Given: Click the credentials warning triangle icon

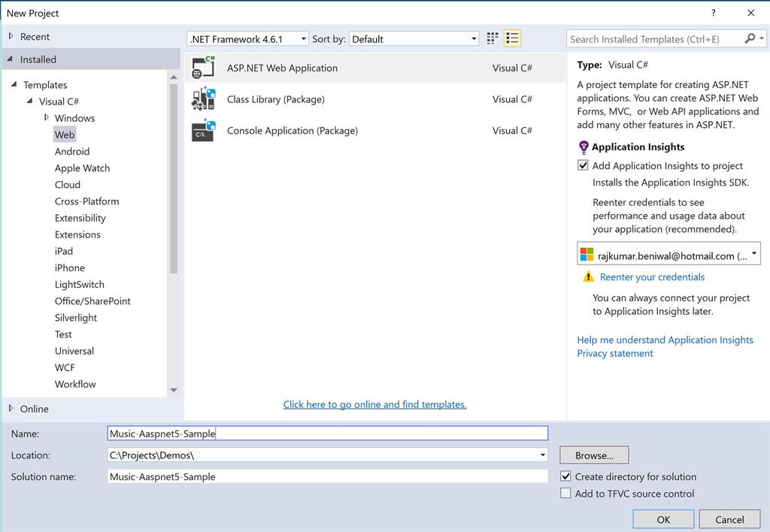Looking at the screenshot, I should 588,277.
